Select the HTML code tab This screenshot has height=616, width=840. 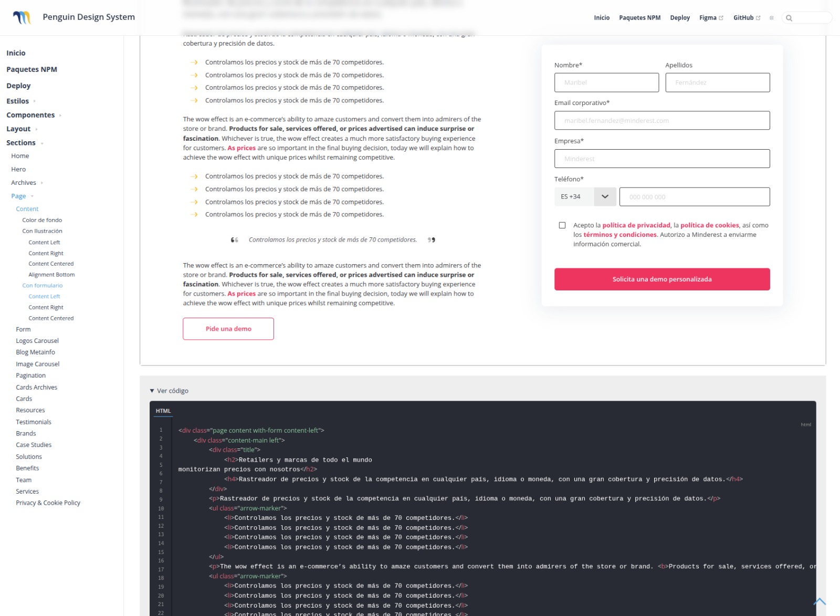pyautogui.click(x=163, y=411)
